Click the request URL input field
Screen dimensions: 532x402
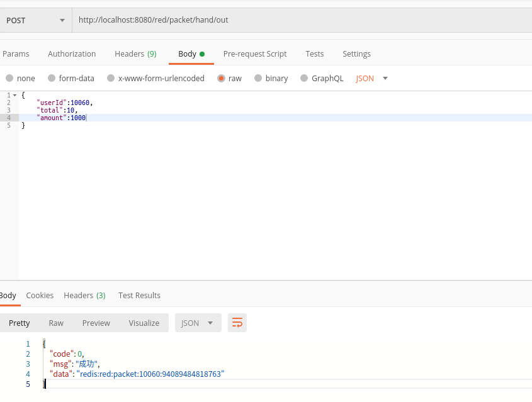click(302, 20)
